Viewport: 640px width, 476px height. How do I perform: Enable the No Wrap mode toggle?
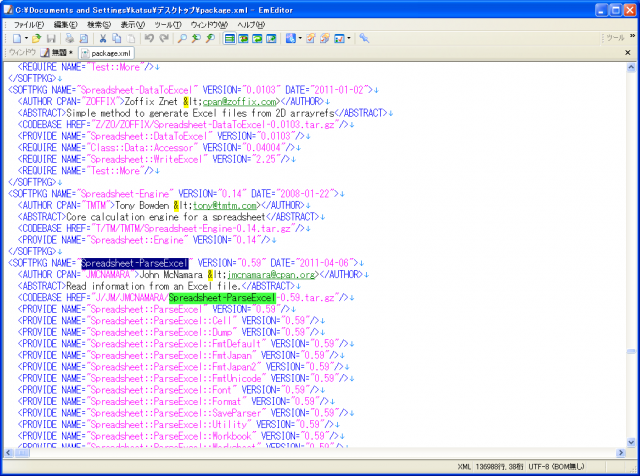[230, 38]
